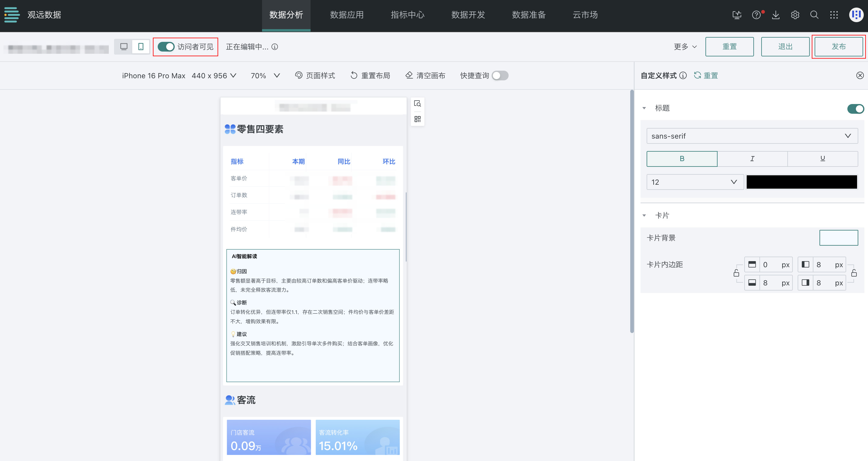
Task: Click the top padding icon
Action: pos(752,264)
